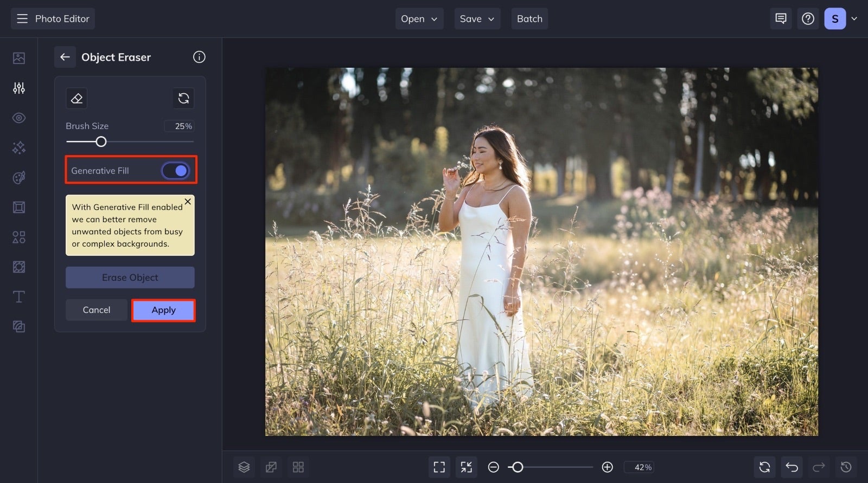Screen dimensions: 868x483
Task: Show the eye icon Touch Up panel
Action: click(19, 118)
